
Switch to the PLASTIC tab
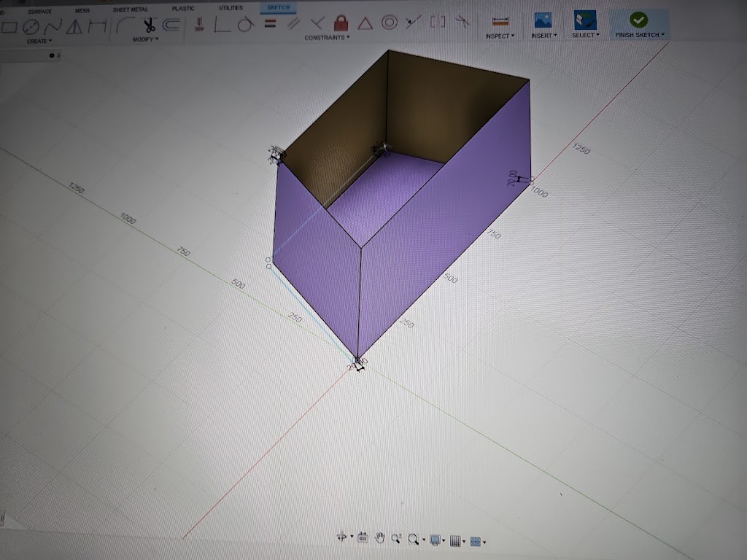click(183, 9)
